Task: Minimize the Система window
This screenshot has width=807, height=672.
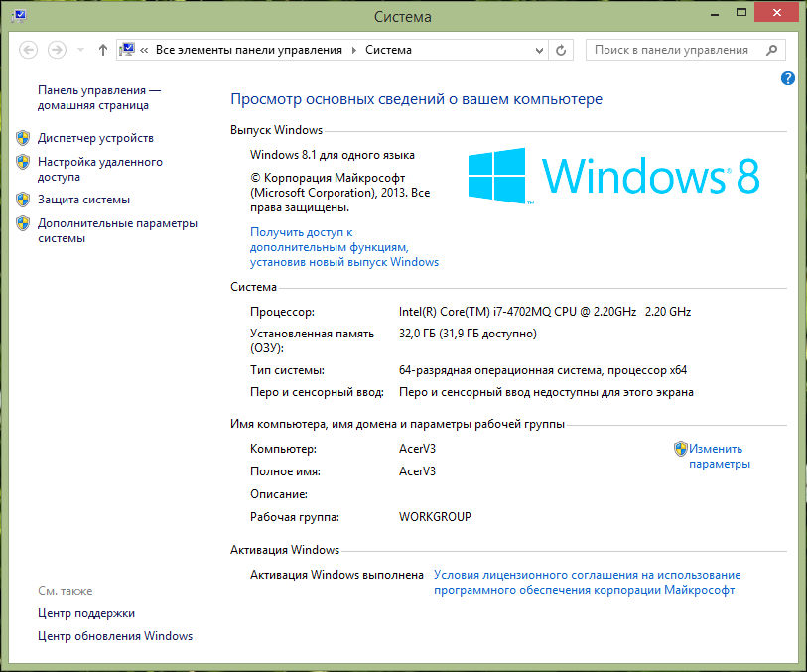Action: pyautogui.click(x=715, y=13)
